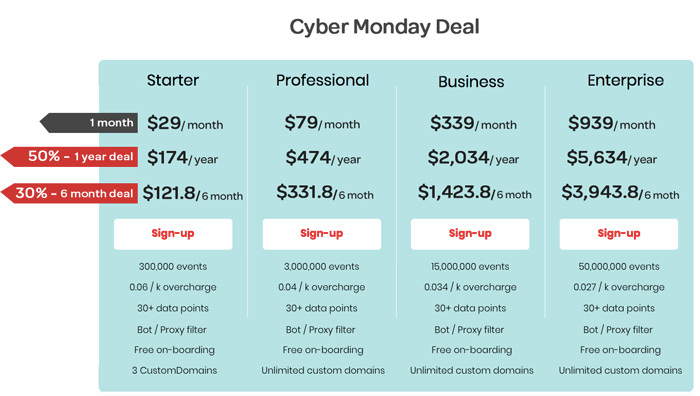The height and width of the screenshot is (396, 700).
Task: Click the $474/year Professional price
Action: click(x=323, y=158)
